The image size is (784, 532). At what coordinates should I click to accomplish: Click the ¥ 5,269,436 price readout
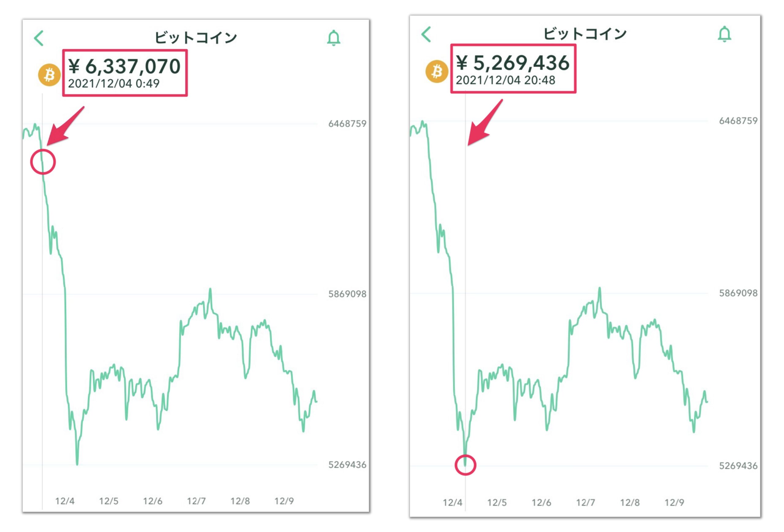[x=513, y=63]
